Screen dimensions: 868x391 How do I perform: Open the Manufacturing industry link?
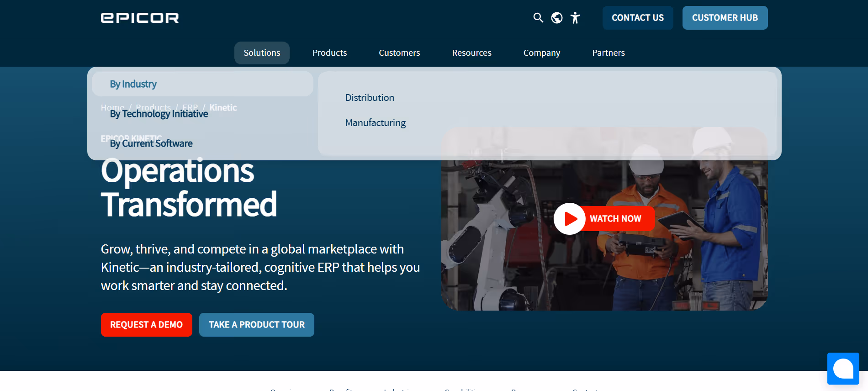click(x=376, y=123)
